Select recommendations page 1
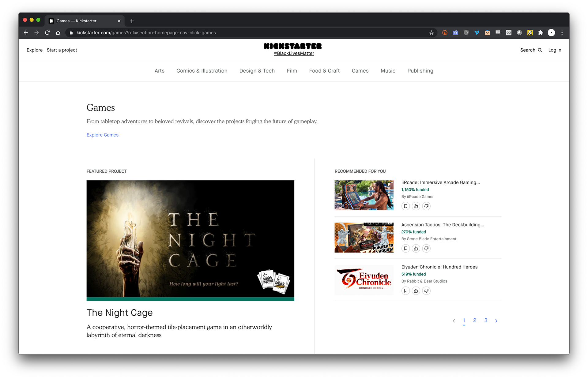Viewport: 588px width, 379px height. pyautogui.click(x=464, y=321)
